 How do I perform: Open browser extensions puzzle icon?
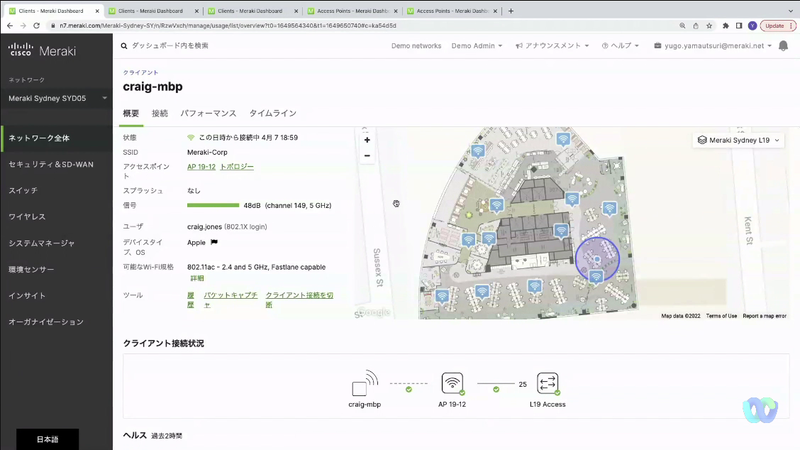[x=726, y=26]
